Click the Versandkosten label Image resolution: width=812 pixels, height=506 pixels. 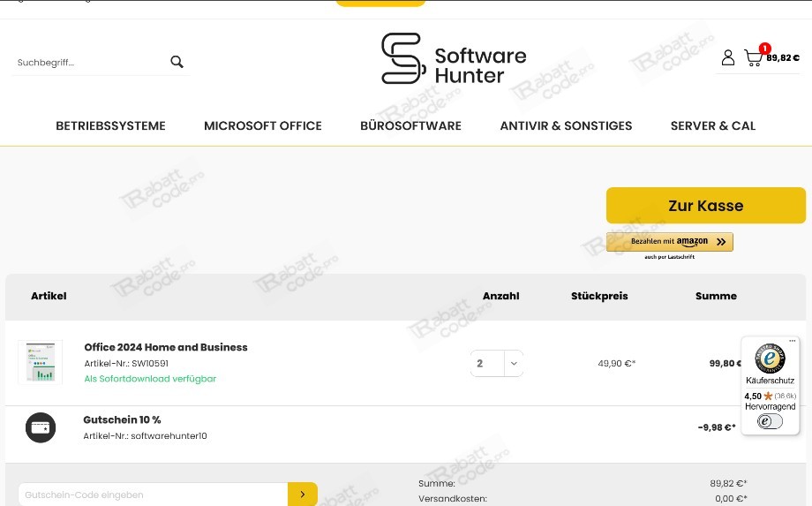453,499
